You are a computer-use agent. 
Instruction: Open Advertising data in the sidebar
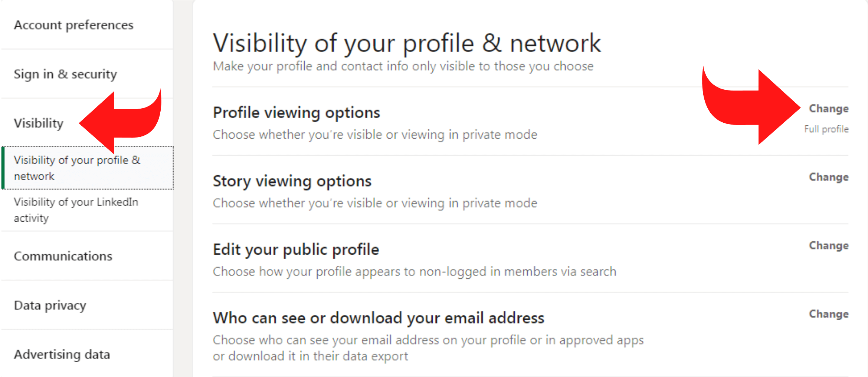62,354
